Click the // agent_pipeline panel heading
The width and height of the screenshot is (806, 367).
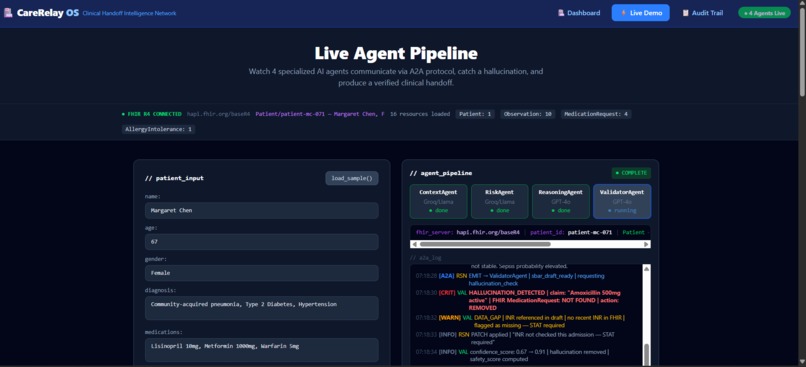click(441, 174)
